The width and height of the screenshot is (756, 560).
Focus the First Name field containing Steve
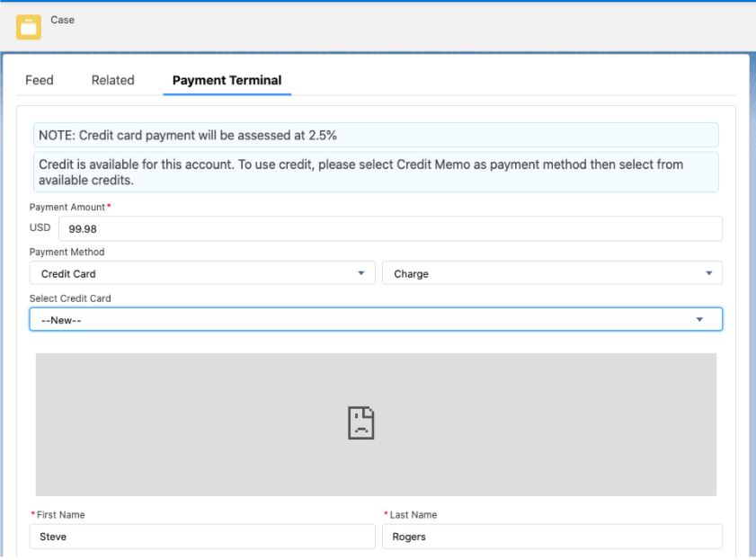(x=202, y=537)
